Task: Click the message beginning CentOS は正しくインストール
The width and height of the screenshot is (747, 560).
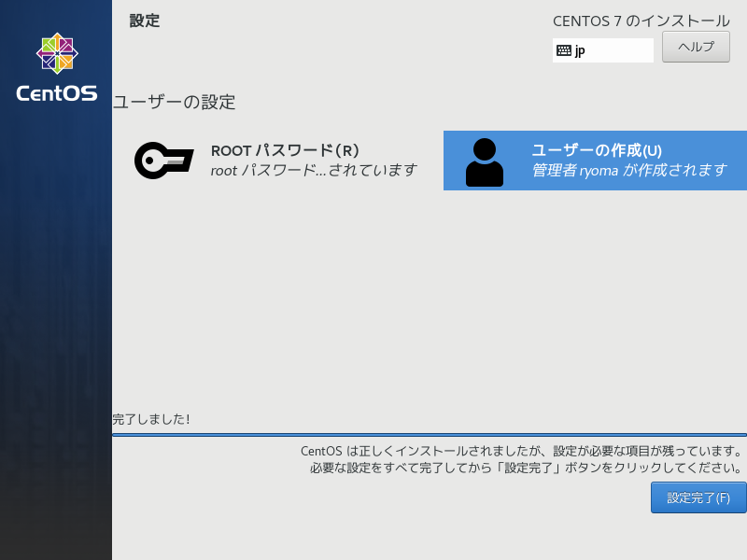Action: 521,451
